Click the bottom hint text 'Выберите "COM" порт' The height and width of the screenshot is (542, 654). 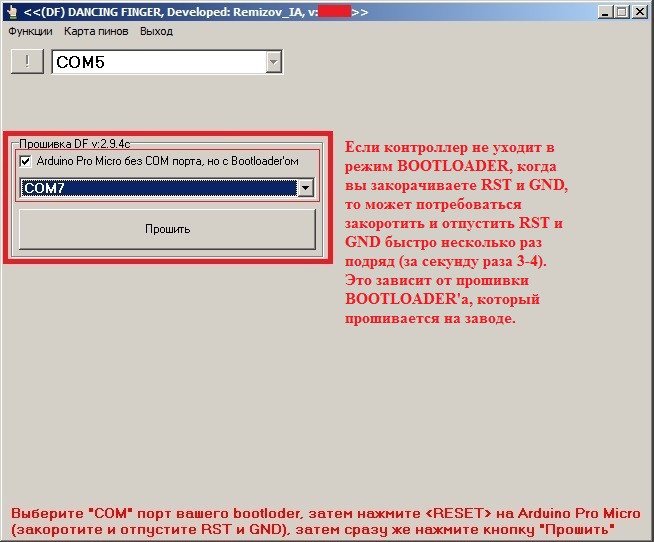[x=325, y=521]
